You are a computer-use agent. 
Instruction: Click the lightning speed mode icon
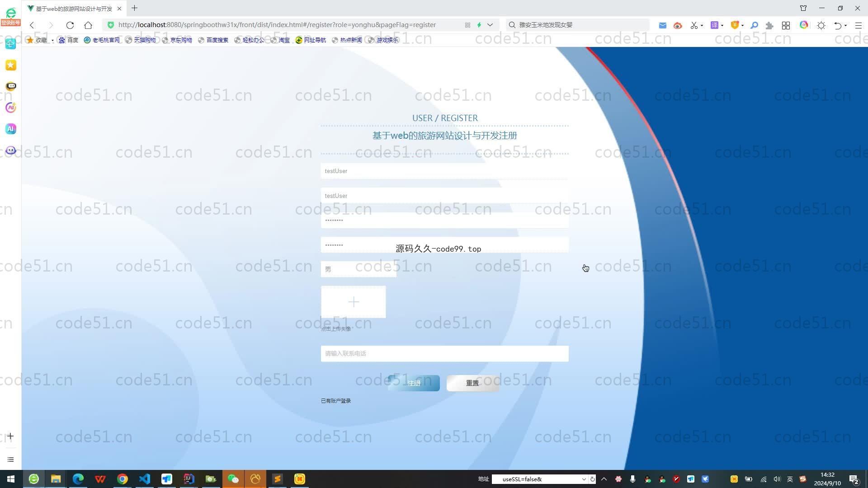coord(479,25)
